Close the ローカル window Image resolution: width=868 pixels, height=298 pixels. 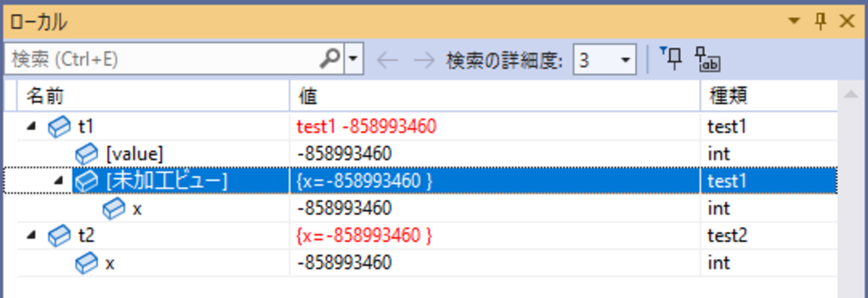tap(847, 21)
